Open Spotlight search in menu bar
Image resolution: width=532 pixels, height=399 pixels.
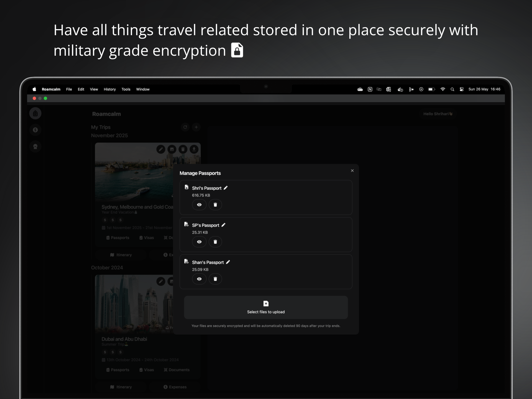452,89
